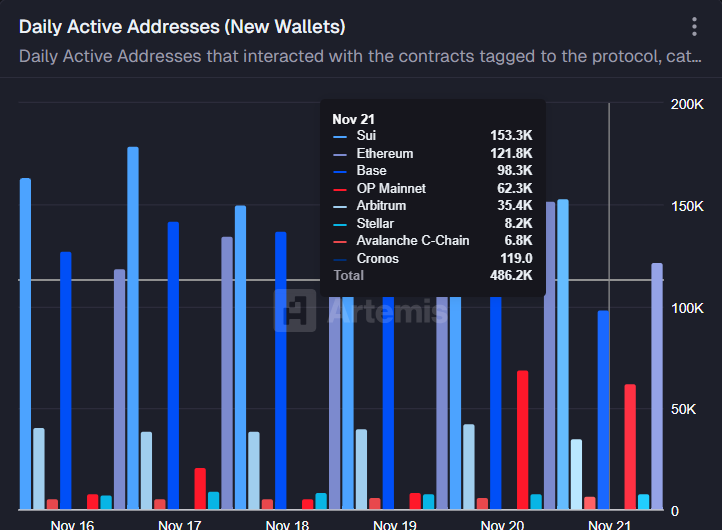Select the Ethereum row in the tooltip
The height and width of the screenshot is (530, 722).
(x=432, y=153)
